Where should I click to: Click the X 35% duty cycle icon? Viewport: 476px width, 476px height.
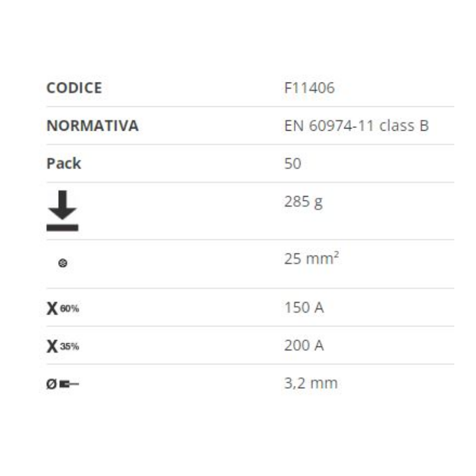(x=63, y=346)
